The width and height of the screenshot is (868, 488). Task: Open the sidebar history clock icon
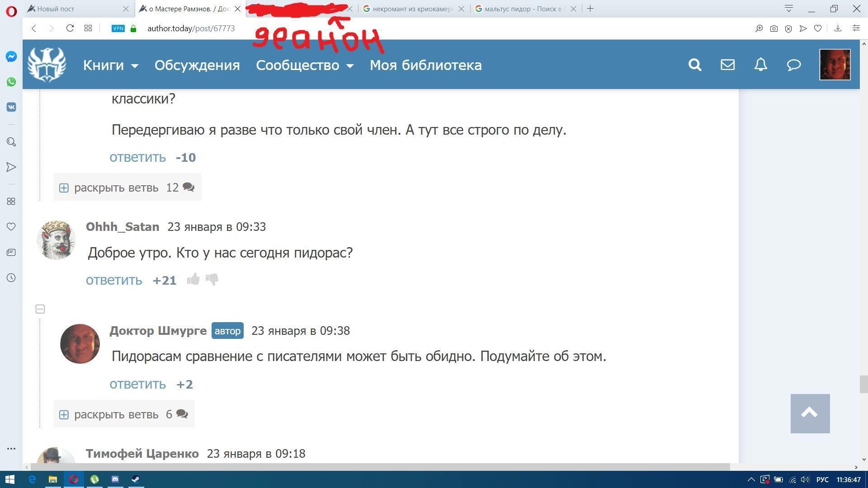click(x=11, y=278)
